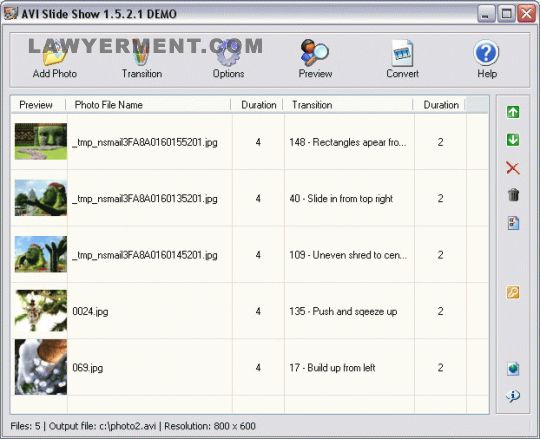Open Help with the question mark icon
The width and height of the screenshot is (540, 439).
(486, 53)
